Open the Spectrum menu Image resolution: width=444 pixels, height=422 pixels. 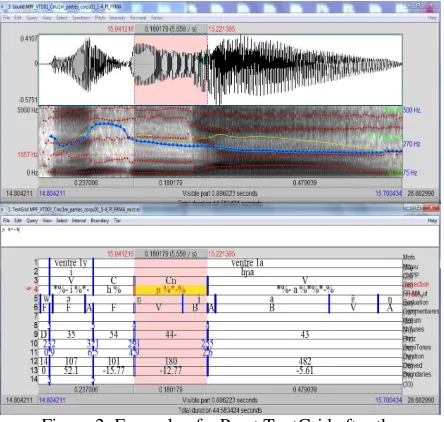point(81,18)
